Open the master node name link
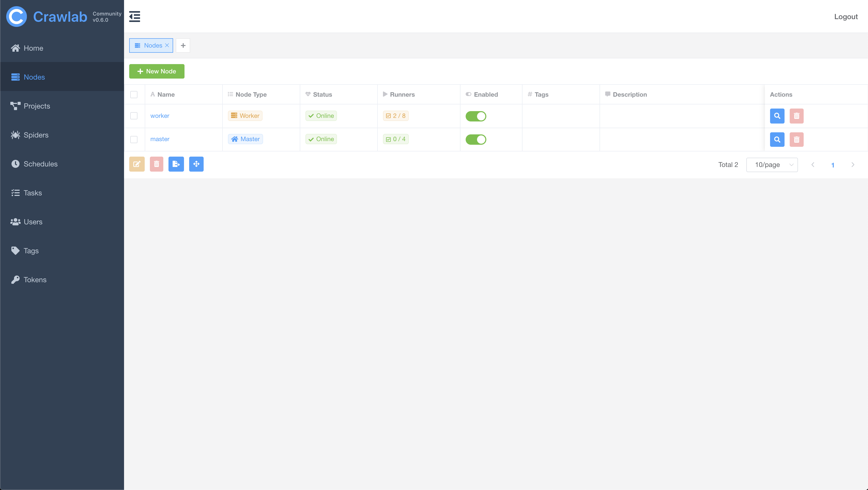Image resolution: width=868 pixels, height=490 pixels. pyautogui.click(x=160, y=139)
